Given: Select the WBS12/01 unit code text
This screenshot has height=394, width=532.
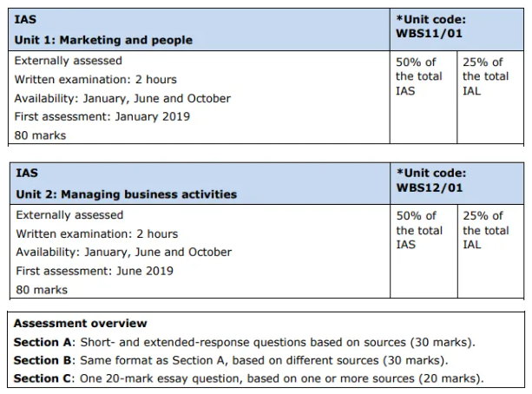Looking at the screenshot, I should 430,187.
